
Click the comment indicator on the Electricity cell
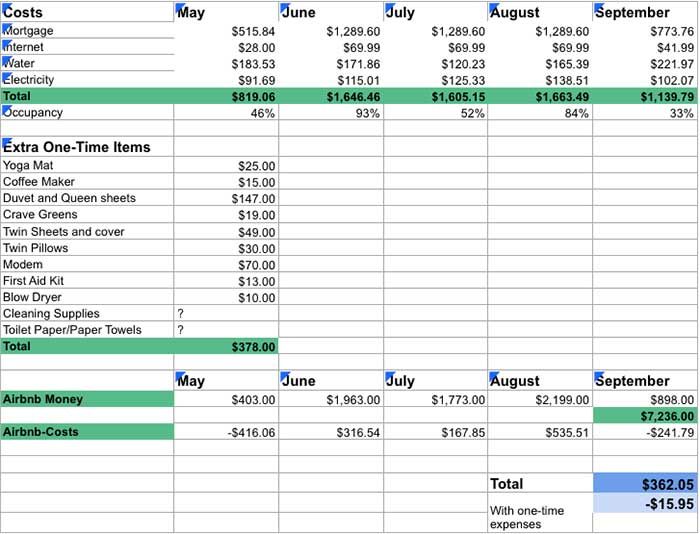tap(5, 75)
